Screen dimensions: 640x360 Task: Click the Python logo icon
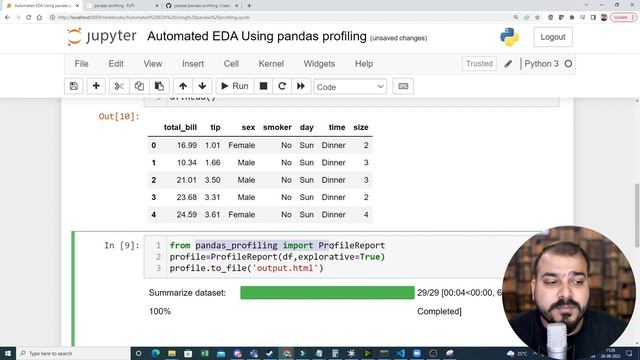tap(509, 37)
